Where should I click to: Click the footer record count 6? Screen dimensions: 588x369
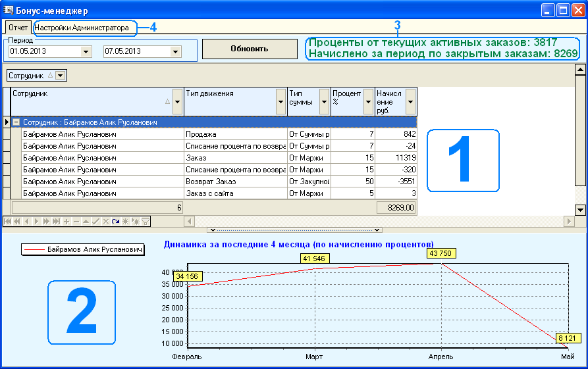coord(97,208)
